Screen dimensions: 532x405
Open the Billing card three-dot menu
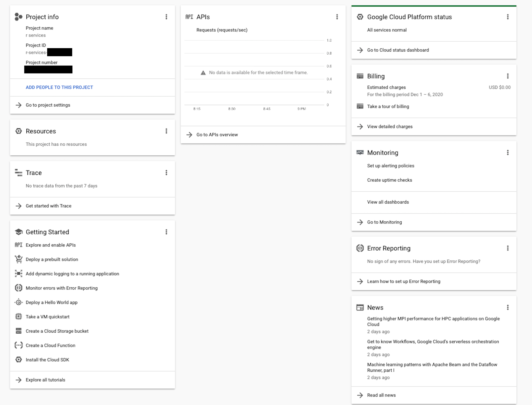(508, 76)
